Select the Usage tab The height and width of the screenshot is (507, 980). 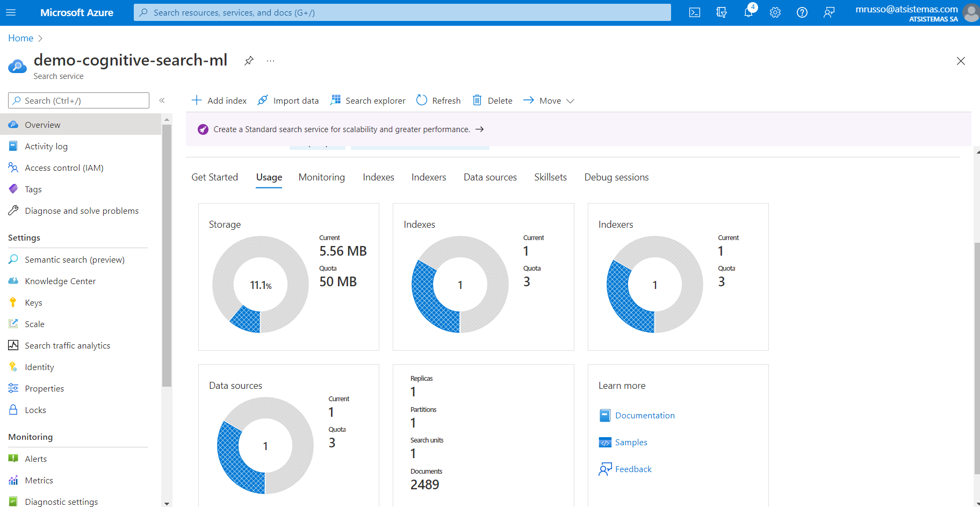point(269,177)
